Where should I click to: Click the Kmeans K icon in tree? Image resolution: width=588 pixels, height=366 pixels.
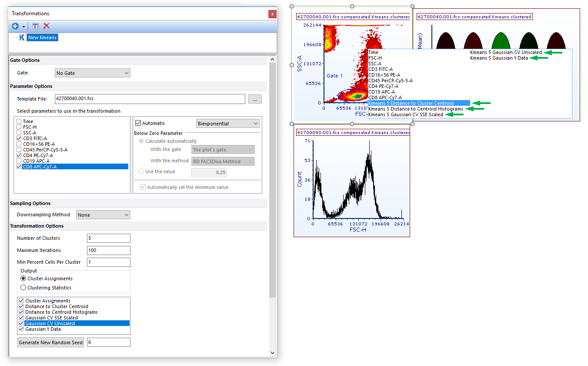point(22,37)
